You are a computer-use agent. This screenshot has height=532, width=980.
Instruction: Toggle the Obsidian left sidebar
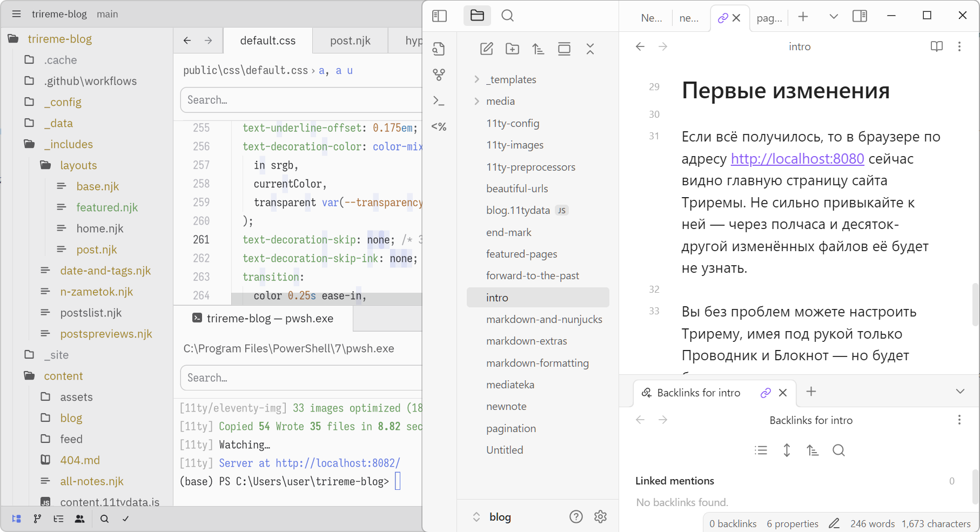click(439, 16)
